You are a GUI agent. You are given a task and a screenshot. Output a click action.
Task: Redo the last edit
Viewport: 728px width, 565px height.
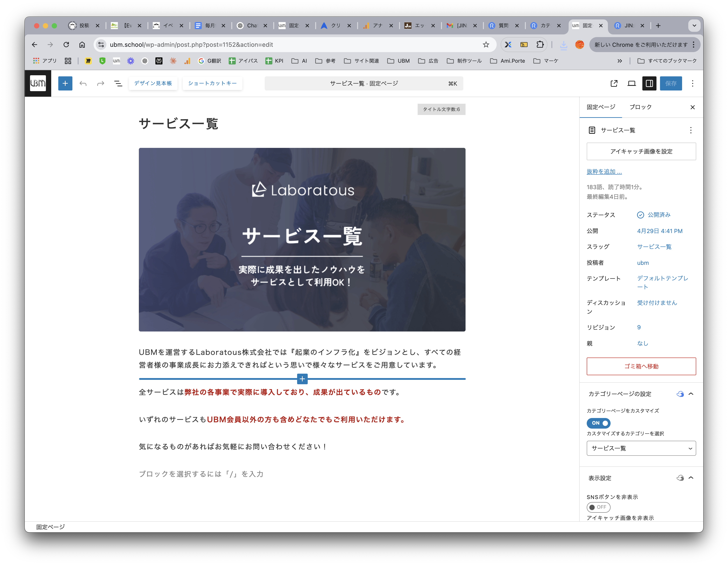coord(100,83)
